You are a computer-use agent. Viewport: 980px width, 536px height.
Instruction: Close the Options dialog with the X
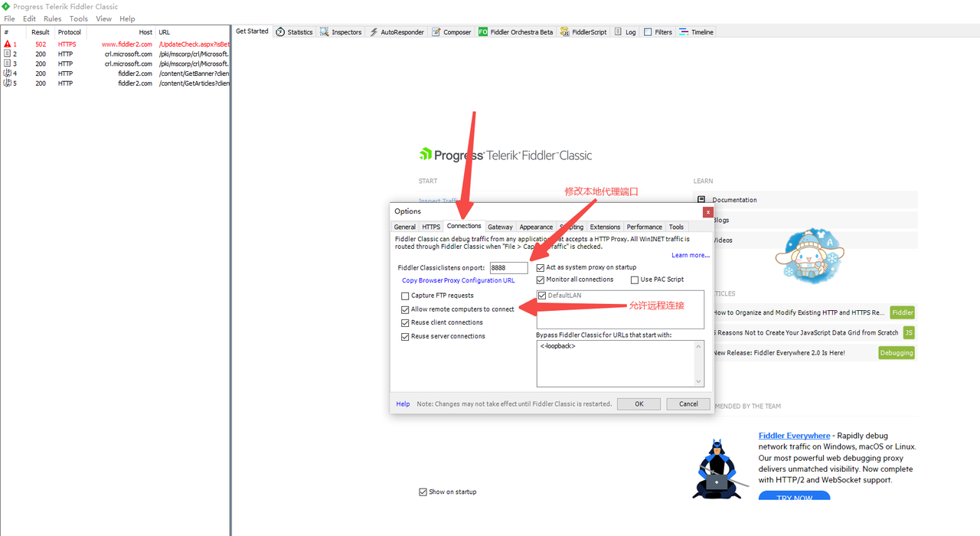click(708, 212)
